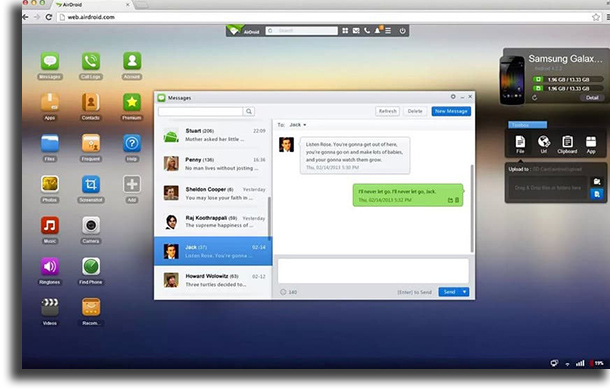Click Jack's avatar in the chat
Viewport: 610px width, 390px height.
[x=286, y=145]
